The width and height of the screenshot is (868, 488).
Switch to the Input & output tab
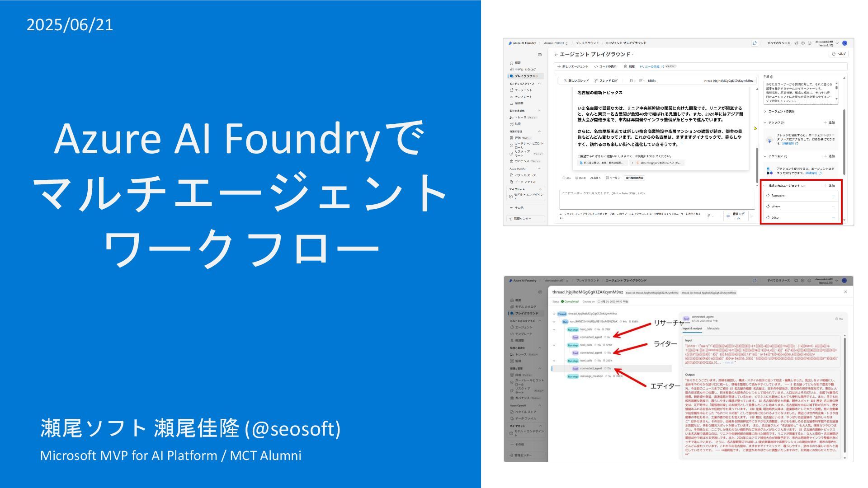(x=692, y=328)
